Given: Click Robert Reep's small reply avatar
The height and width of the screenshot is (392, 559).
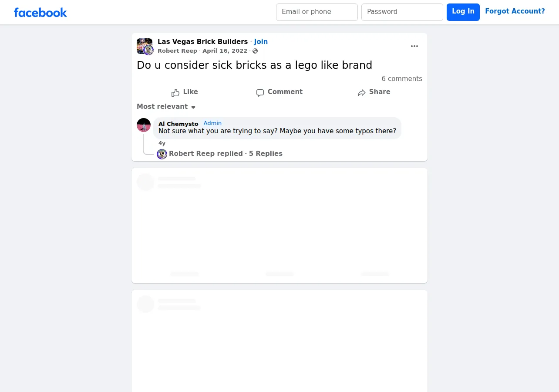Looking at the screenshot, I should tap(162, 154).
